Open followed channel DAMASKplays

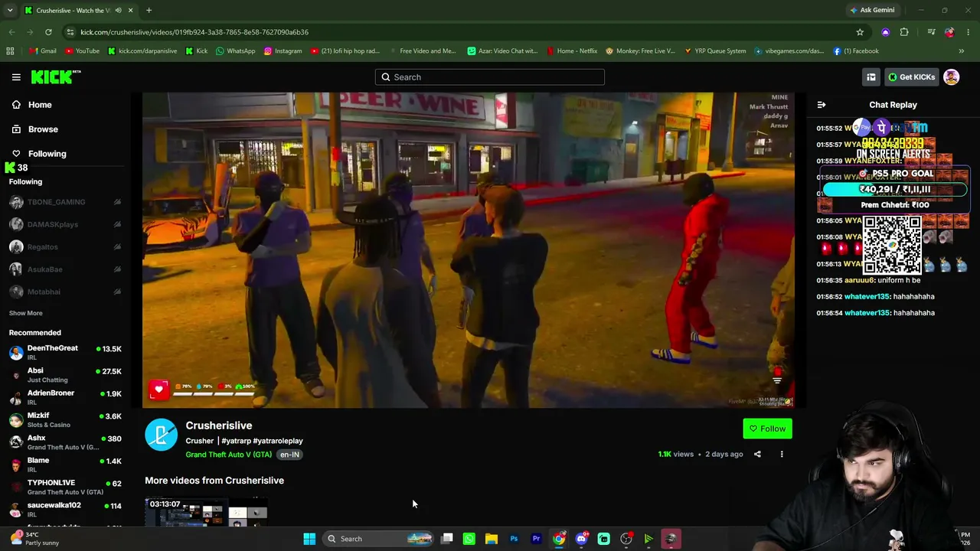52,224
